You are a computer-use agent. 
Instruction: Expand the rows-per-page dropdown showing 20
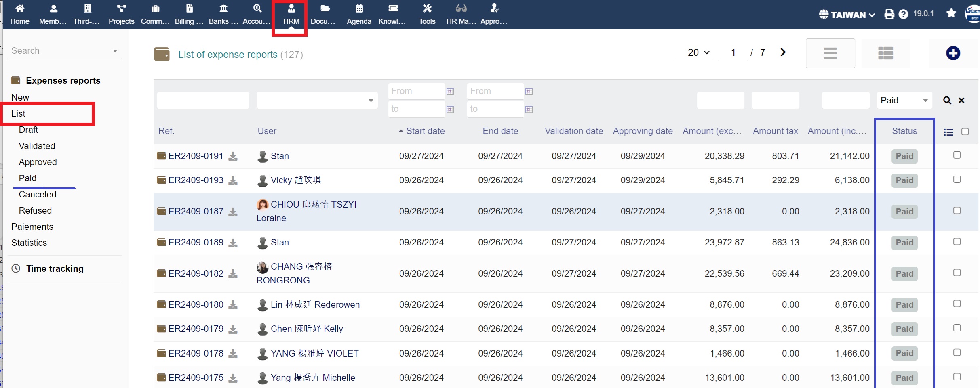coord(698,52)
